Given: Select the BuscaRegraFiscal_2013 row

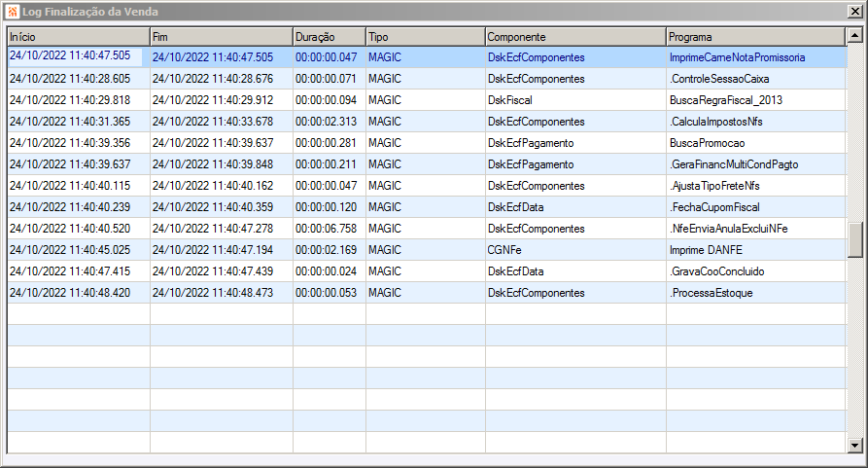Looking at the screenshot, I should click(x=427, y=100).
